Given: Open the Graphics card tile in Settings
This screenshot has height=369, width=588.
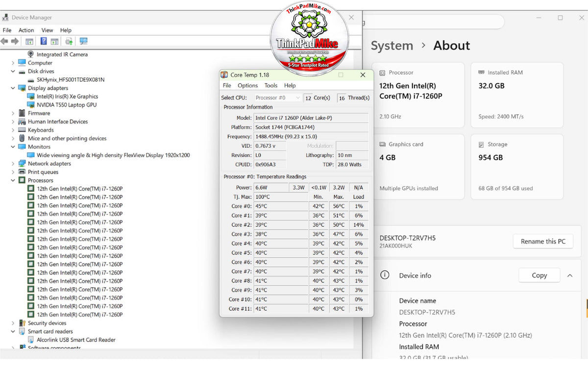Looking at the screenshot, I should click(x=418, y=167).
